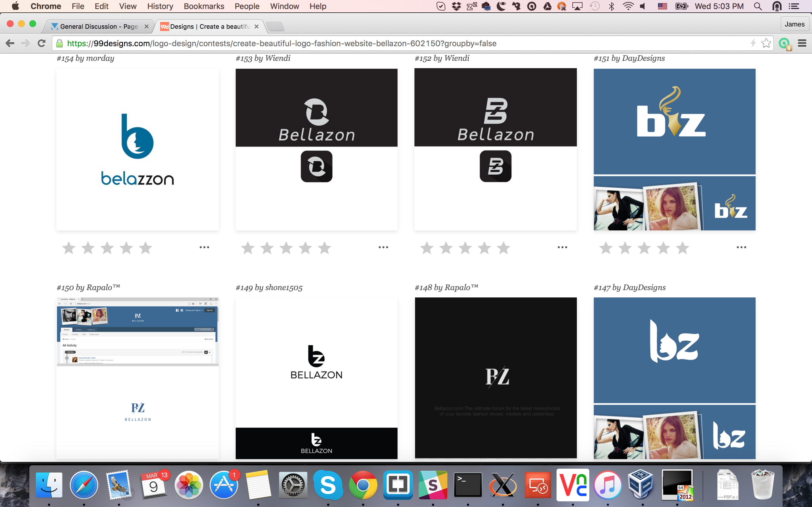
Task: Expand the ellipsis menu for design #152
Action: point(562,248)
